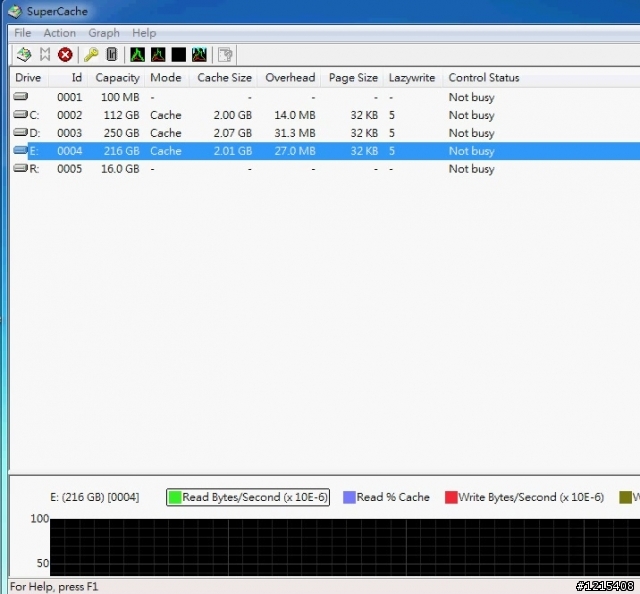Click the 112 GB capacity cell

121,115
